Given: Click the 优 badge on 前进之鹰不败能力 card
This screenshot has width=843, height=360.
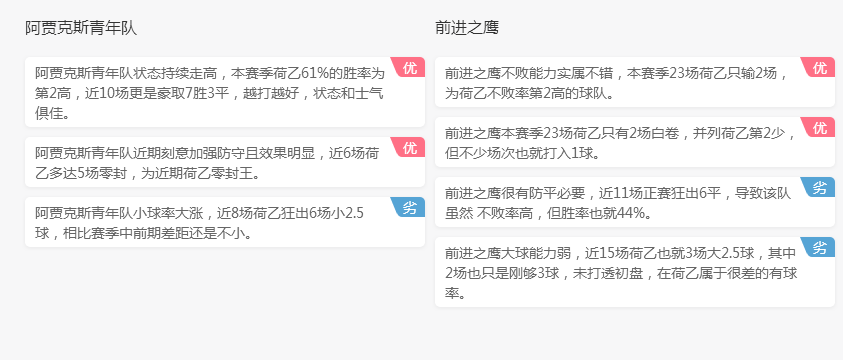Looking at the screenshot, I should coord(818,67).
